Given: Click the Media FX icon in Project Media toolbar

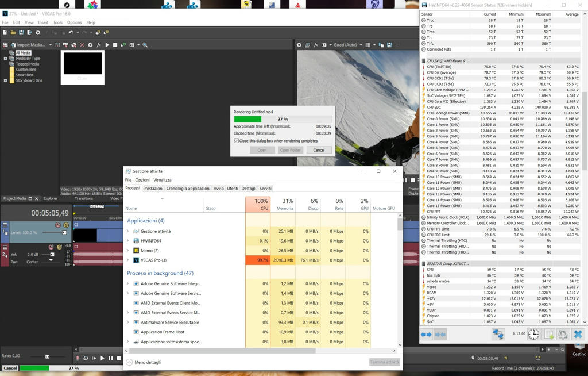Looking at the screenshot, I should (99, 45).
